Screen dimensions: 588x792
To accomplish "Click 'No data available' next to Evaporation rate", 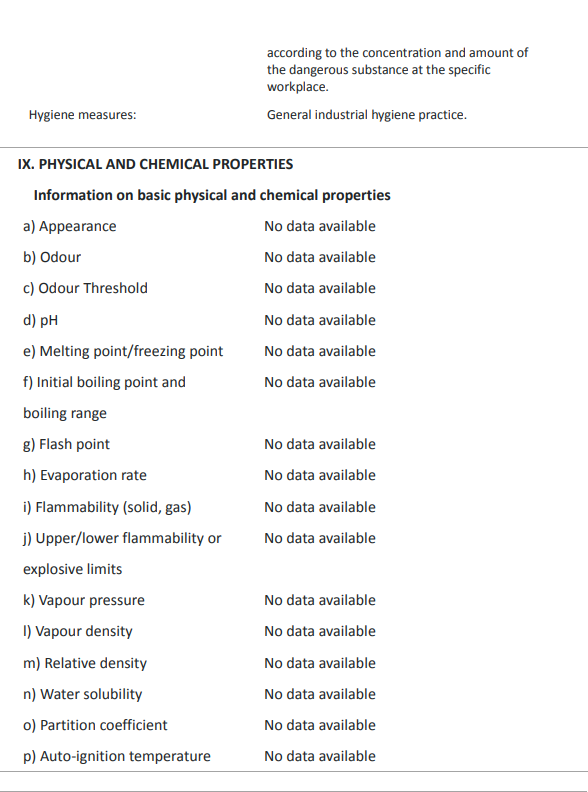I will tap(320, 475).
